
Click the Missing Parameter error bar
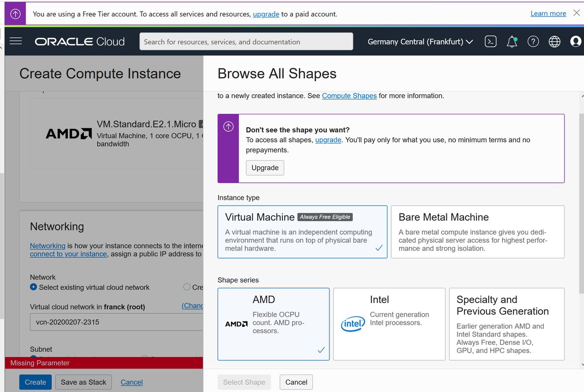click(x=104, y=363)
